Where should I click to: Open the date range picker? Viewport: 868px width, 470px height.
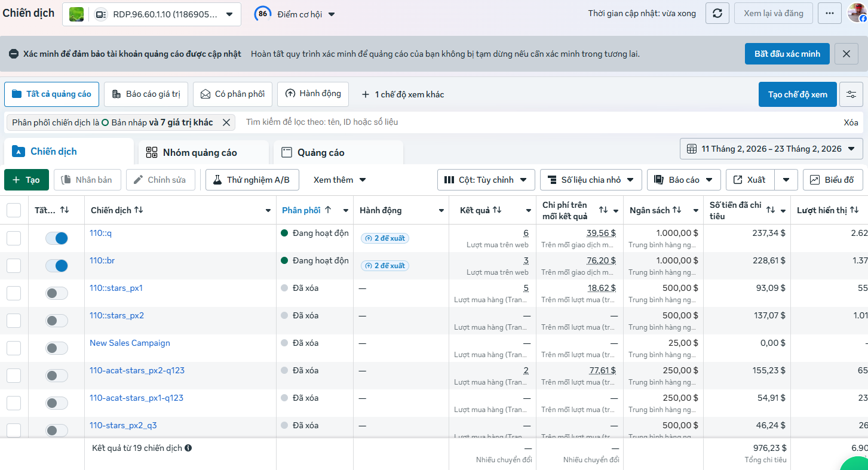(771, 149)
